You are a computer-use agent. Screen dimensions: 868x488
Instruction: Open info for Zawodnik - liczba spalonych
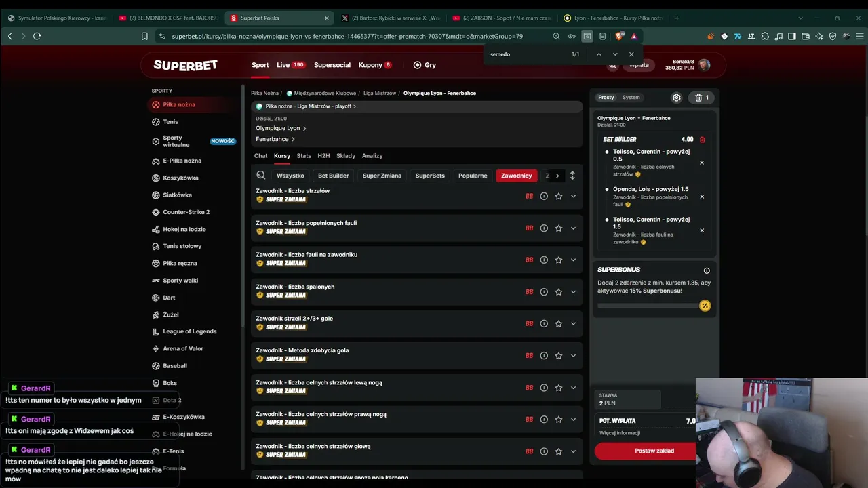coord(544,292)
